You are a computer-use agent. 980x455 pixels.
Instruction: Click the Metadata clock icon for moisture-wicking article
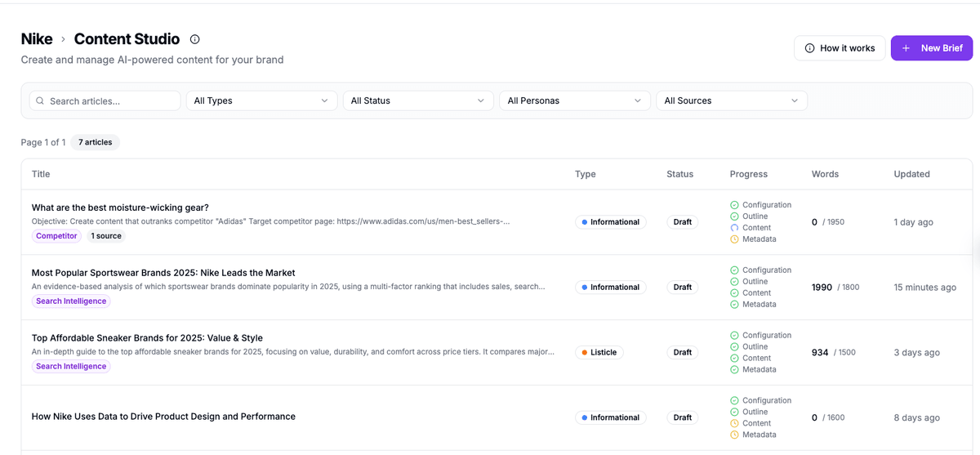click(x=734, y=239)
